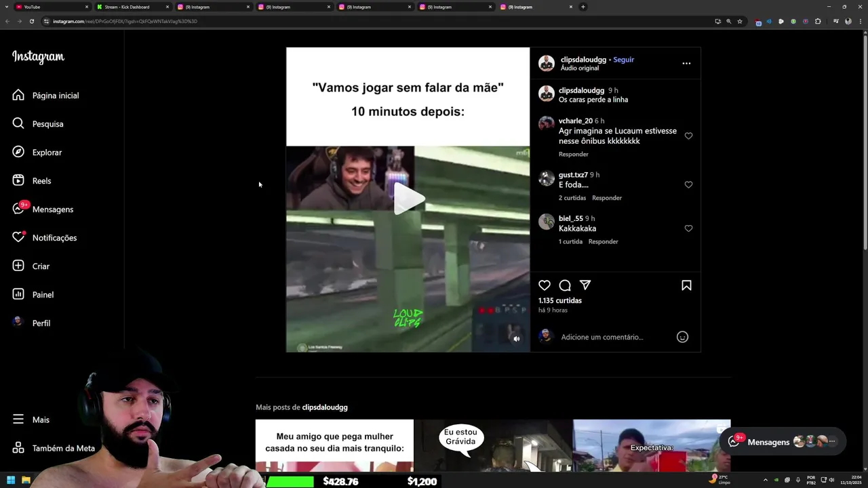Save the post with bookmark icon
This screenshot has width=868, height=488.
point(686,285)
